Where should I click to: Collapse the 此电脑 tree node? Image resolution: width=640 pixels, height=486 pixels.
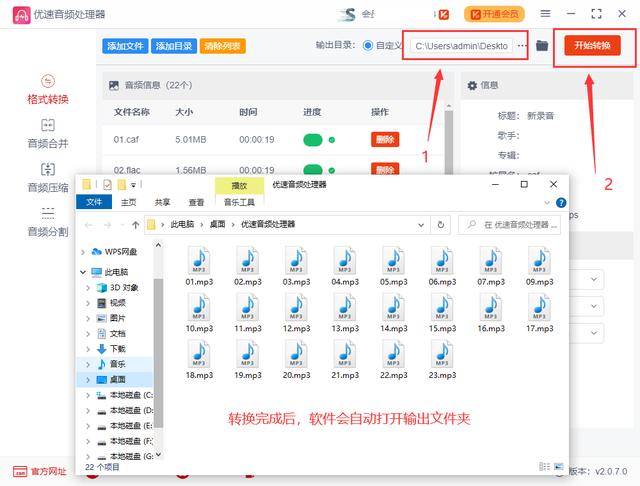click(x=83, y=272)
